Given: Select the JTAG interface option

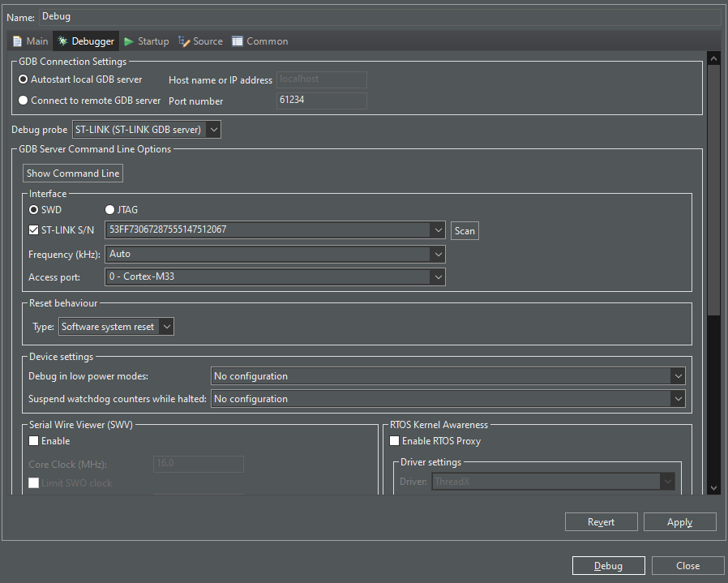Looking at the screenshot, I should click(x=109, y=209).
